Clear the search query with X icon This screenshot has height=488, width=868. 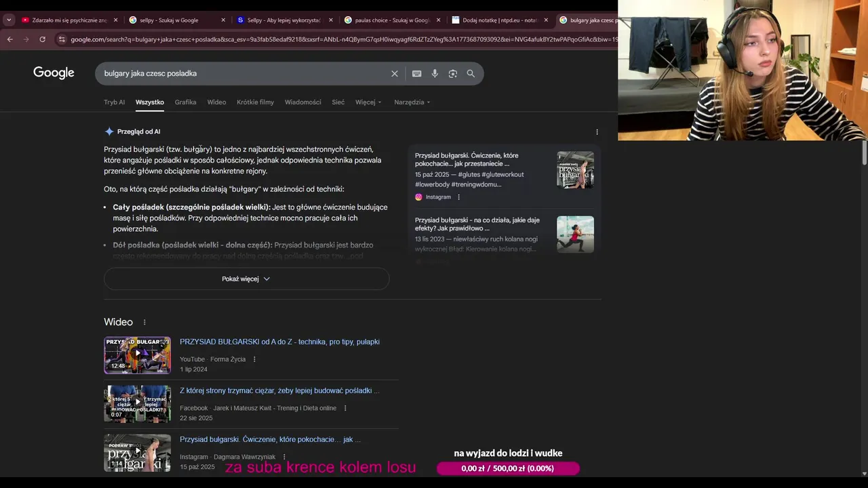[395, 74]
